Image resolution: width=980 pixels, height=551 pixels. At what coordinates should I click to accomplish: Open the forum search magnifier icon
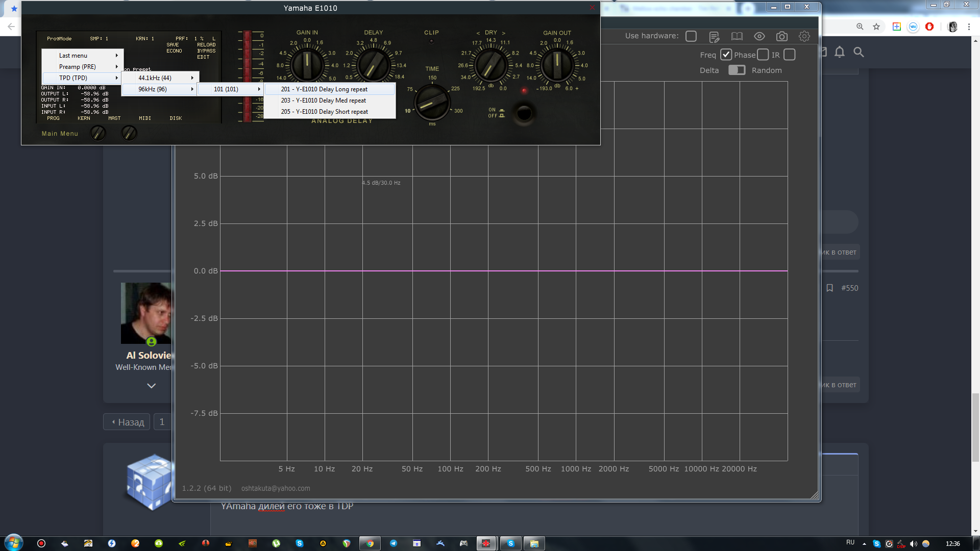click(859, 52)
